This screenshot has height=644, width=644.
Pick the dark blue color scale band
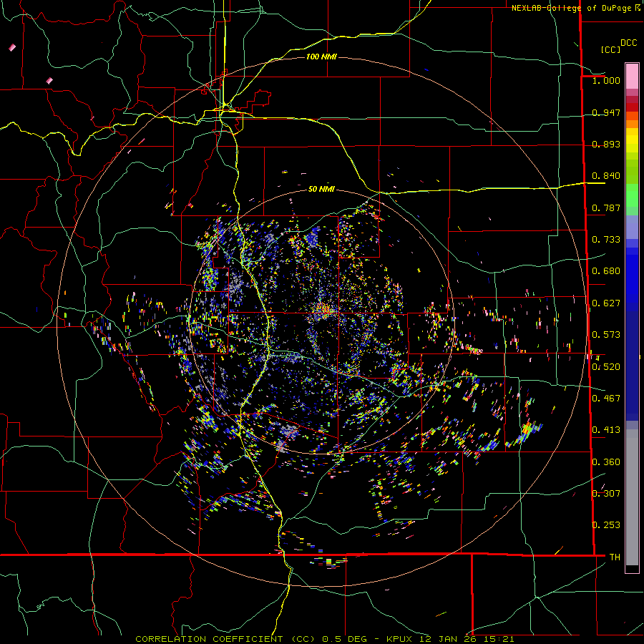632,366
